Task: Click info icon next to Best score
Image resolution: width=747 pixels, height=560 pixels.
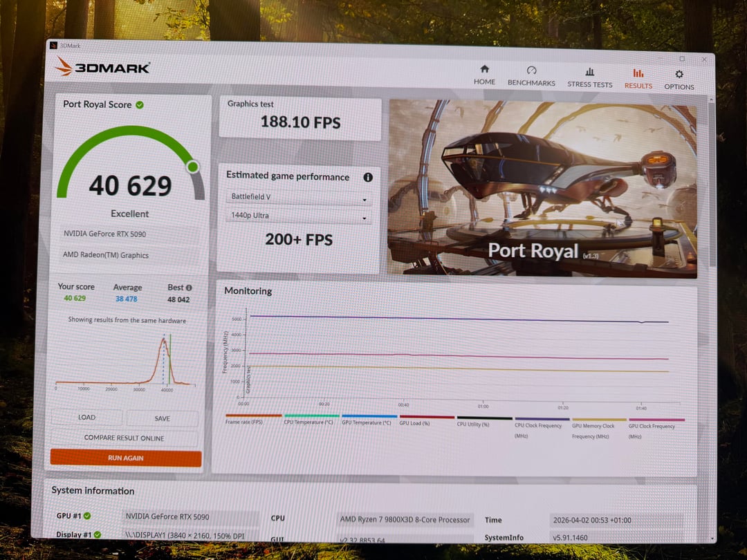Action: point(189,288)
